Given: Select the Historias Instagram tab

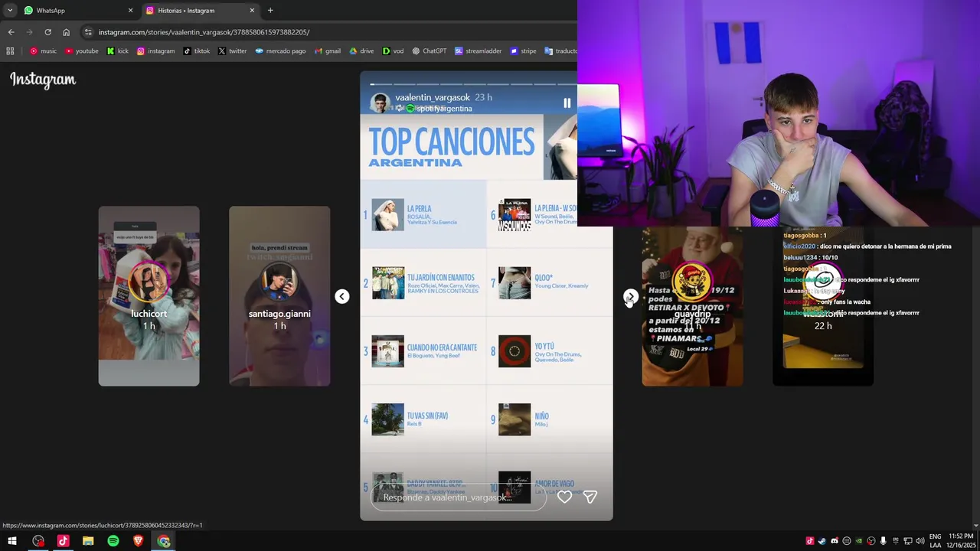Looking at the screenshot, I should click(x=199, y=11).
